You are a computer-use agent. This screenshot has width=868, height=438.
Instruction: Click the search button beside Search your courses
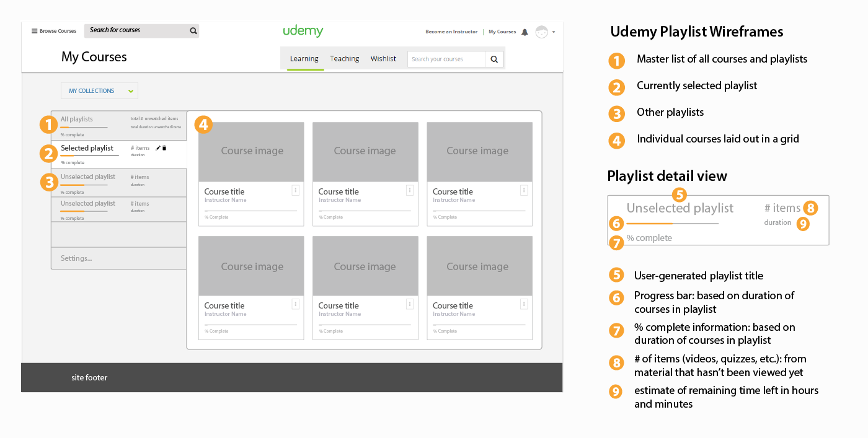pyautogui.click(x=494, y=59)
